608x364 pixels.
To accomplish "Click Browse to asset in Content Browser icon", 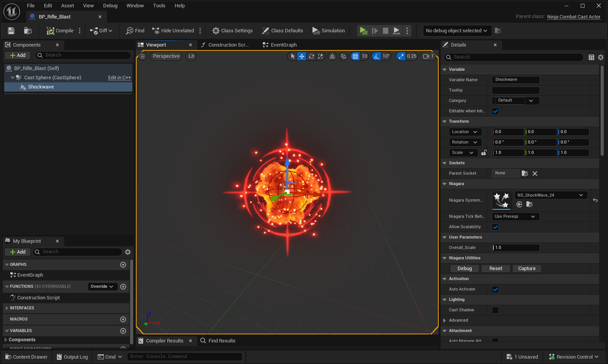I will pos(28,31).
